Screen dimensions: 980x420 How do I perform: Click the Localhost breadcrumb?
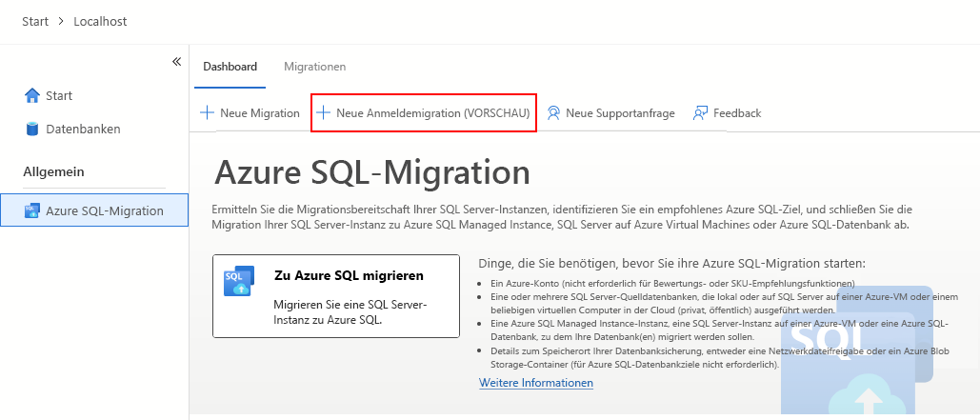tap(100, 21)
